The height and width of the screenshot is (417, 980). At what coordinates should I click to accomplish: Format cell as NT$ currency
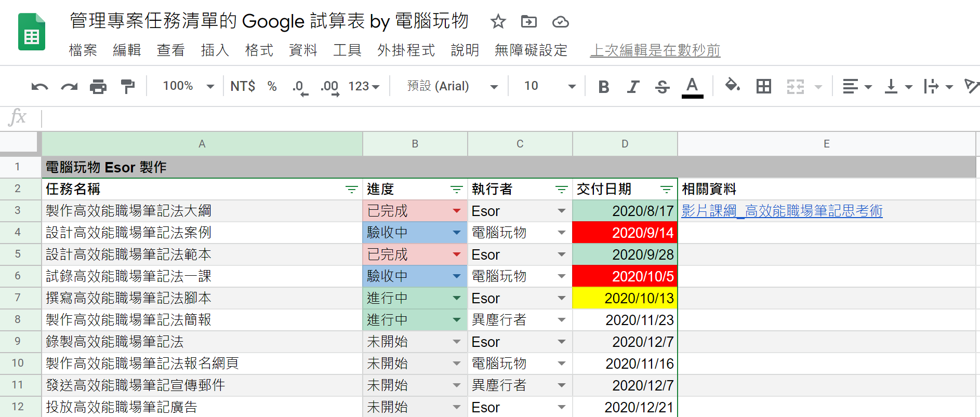pos(243,86)
